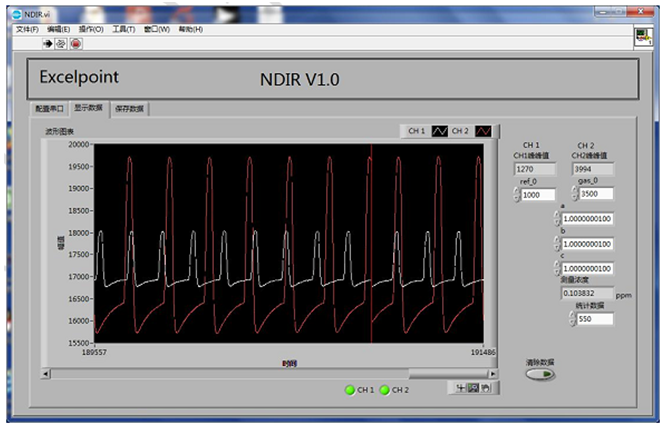This screenshot has width=662, height=426.
Task: Click the stepper arrows for coefficient c
Action: pyautogui.click(x=557, y=268)
